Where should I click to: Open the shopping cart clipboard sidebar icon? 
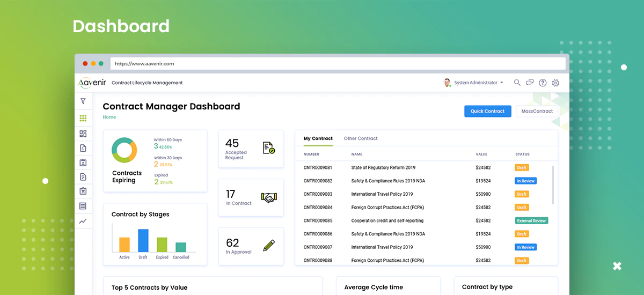pyautogui.click(x=83, y=191)
